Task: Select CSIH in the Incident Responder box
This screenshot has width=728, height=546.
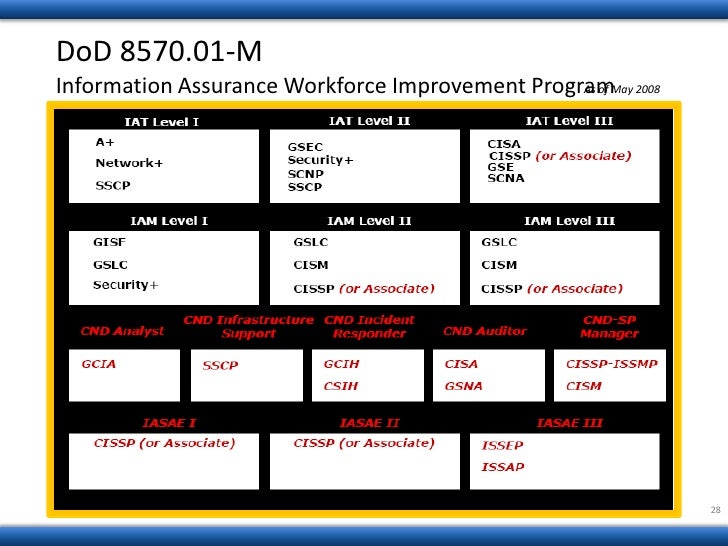Action: 341,386
